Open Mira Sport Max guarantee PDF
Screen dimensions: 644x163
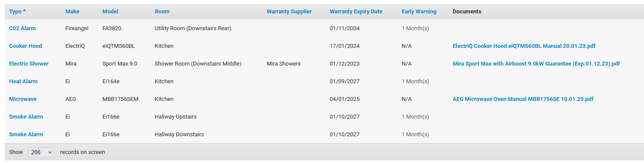tap(536, 64)
